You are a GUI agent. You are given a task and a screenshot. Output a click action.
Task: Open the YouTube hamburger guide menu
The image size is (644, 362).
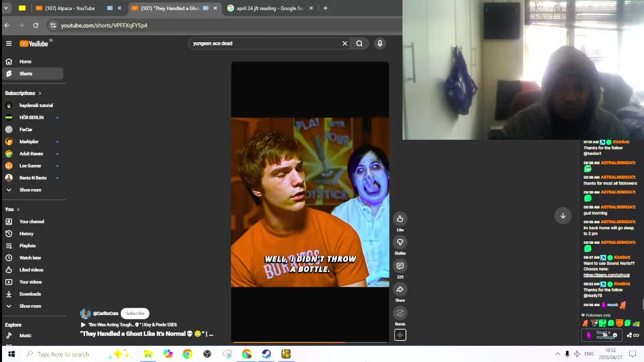pos(9,44)
